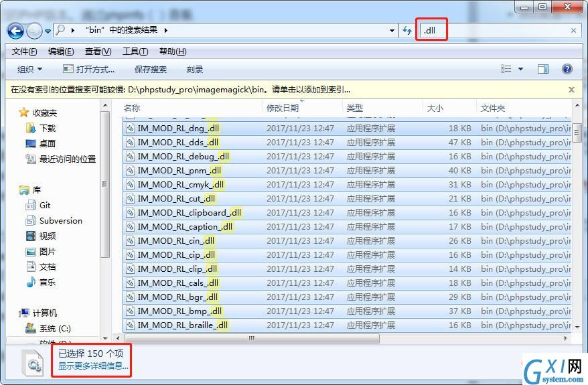
Task: Click 显示更多详细信息... link
Action: pyautogui.click(x=93, y=366)
